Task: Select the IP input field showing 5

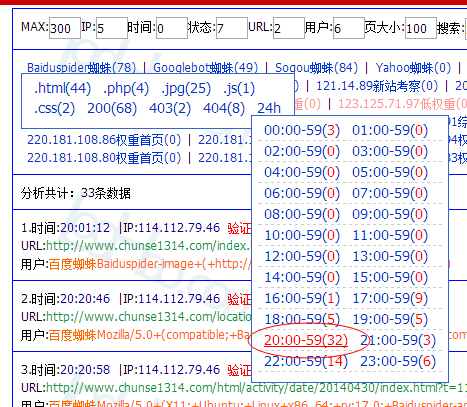Action: [112, 28]
